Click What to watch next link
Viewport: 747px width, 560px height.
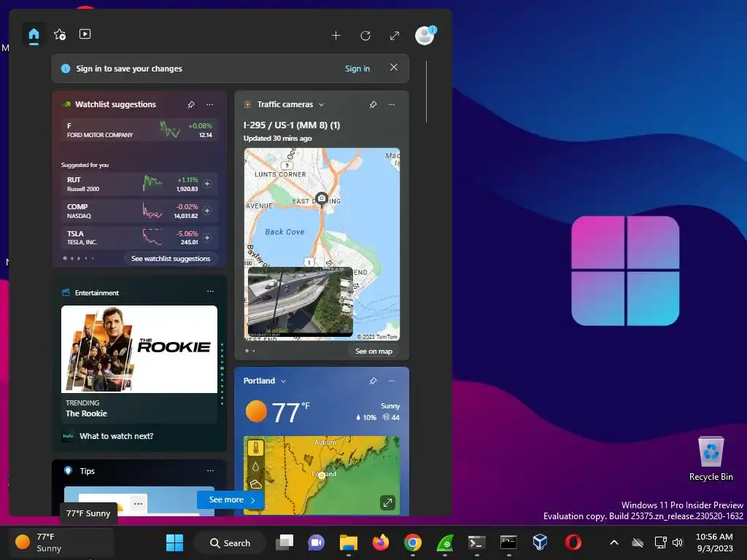pos(116,436)
